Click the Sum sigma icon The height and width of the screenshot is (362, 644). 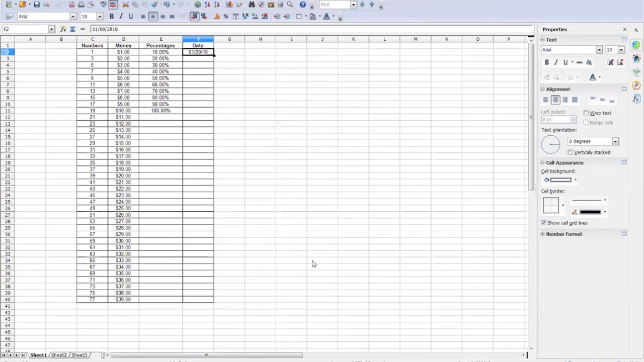tap(73, 29)
